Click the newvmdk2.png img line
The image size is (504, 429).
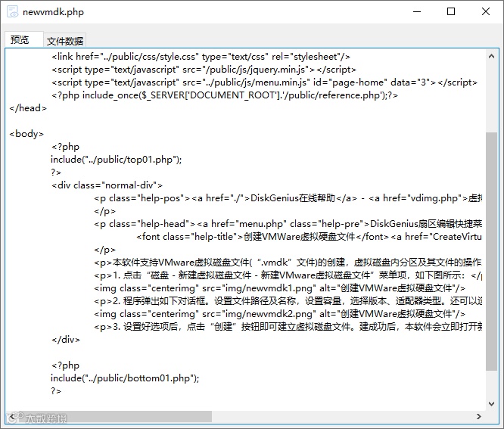coord(280,314)
